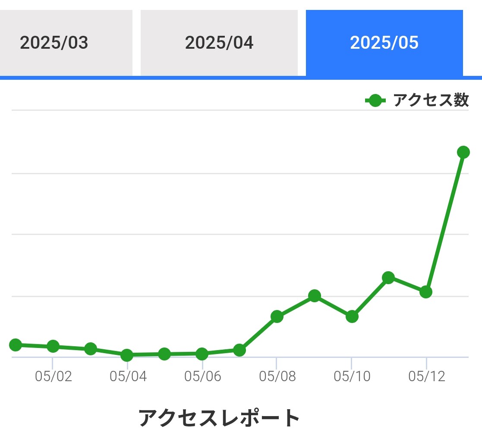Image resolution: width=482 pixels, height=448 pixels.
Task: Click the highest data point on 05/13
Action: coord(463,152)
